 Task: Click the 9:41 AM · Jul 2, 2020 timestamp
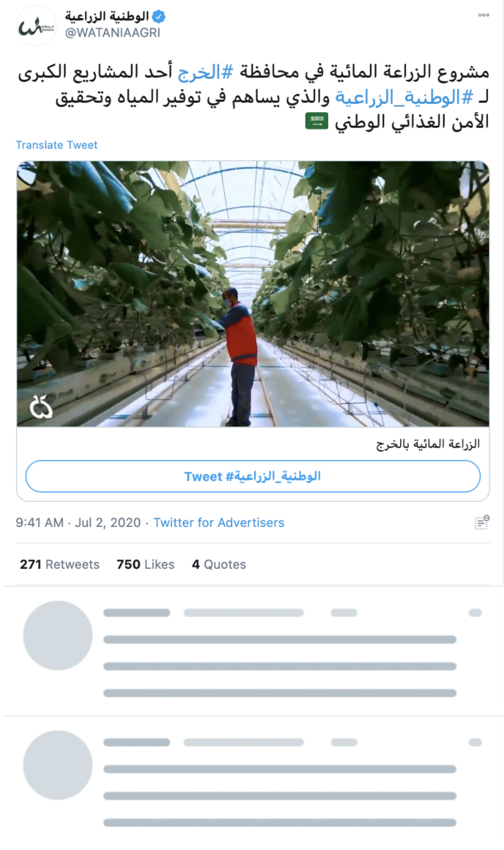coord(78,522)
